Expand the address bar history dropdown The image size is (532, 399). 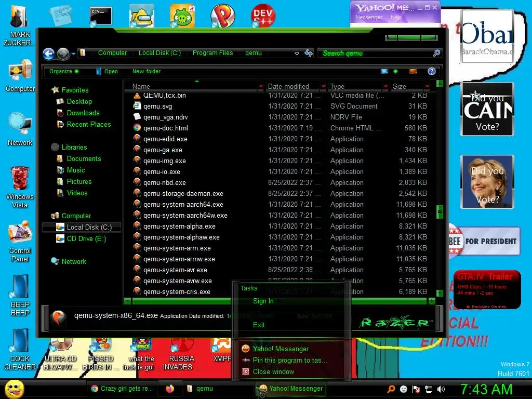297,54
